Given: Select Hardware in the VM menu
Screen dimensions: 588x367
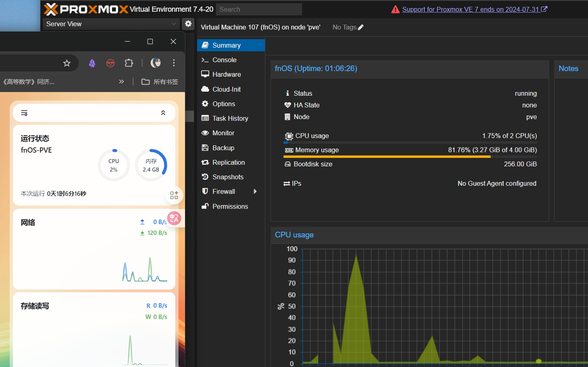Looking at the screenshot, I should click(227, 74).
